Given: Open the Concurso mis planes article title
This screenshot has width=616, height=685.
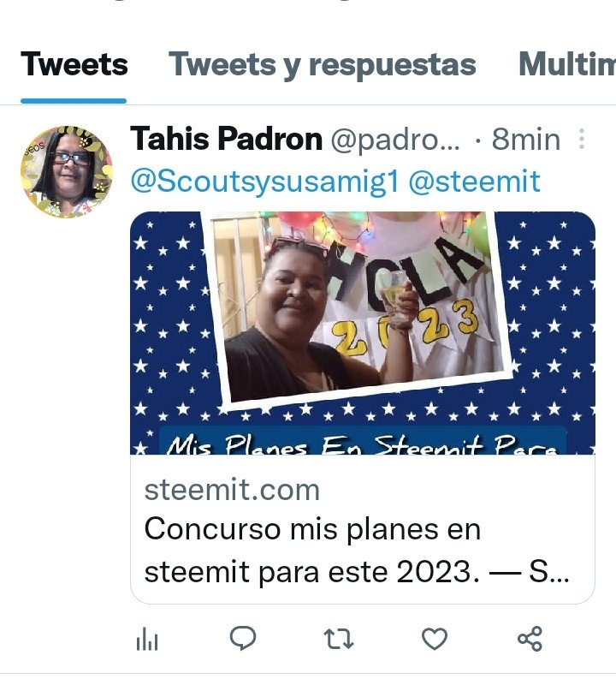Looking at the screenshot, I should point(356,550).
